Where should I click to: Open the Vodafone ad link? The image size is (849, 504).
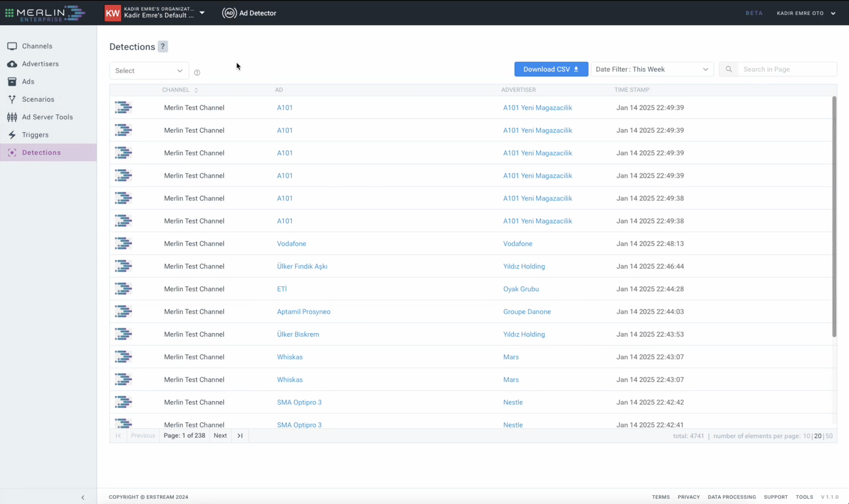(292, 244)
